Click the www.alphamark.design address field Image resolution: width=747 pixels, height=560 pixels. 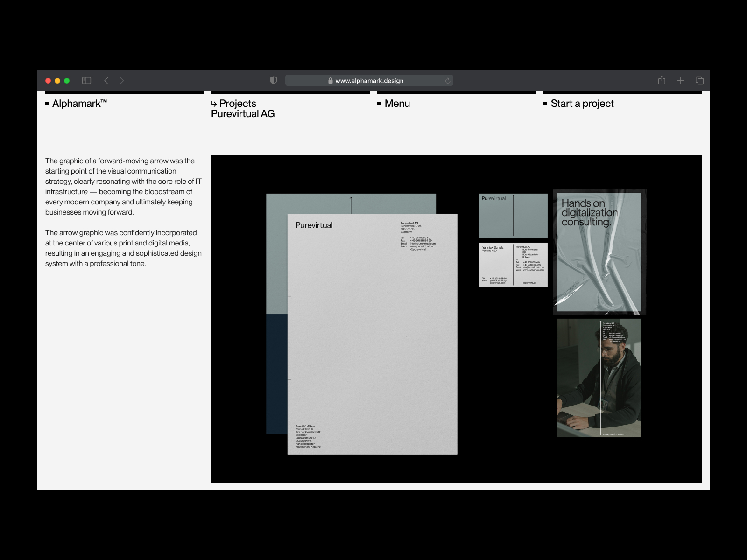click(369, 80)
